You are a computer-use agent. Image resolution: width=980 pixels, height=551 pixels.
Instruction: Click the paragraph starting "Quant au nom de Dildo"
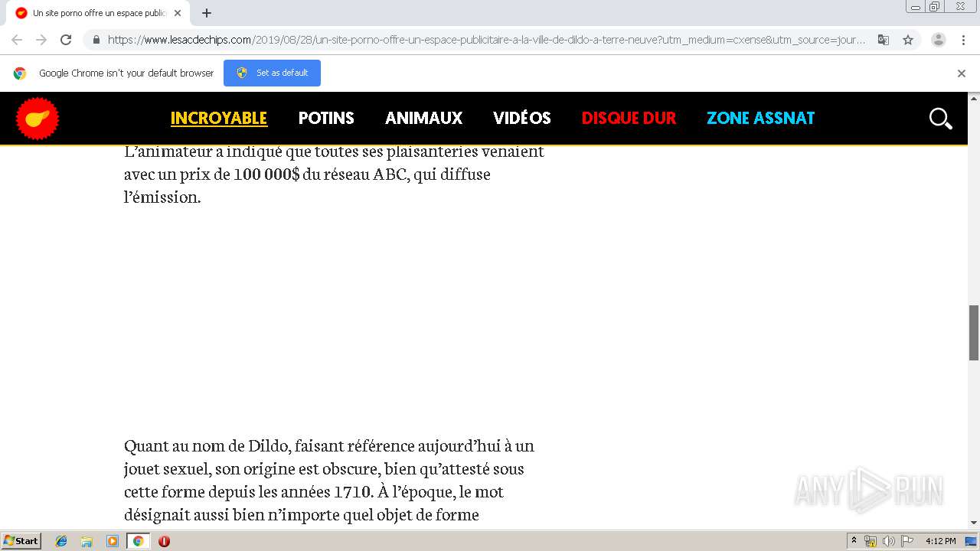point(329,480)
